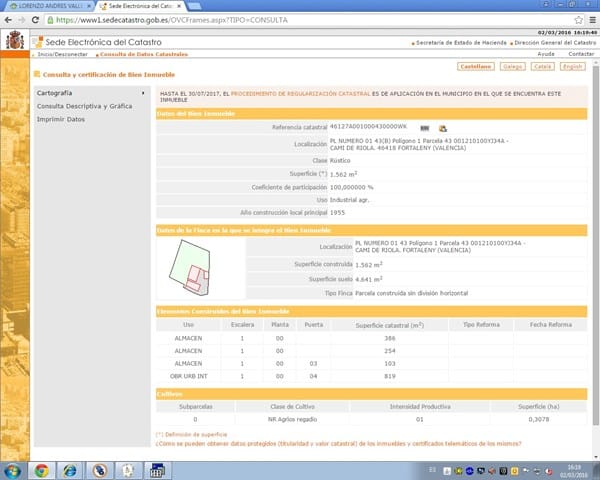Open the Chrome menu hamburger icon
This screenshot has height=480, width=600.
592,20
